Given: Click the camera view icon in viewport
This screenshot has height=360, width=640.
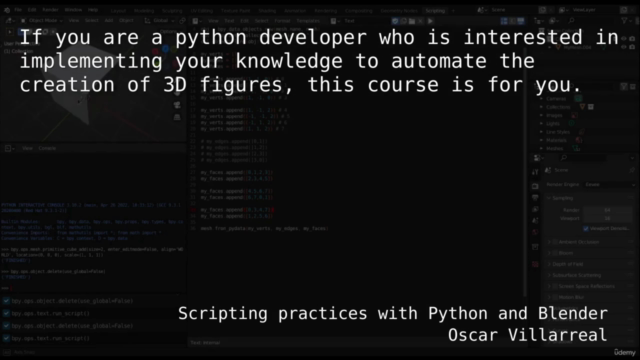Looking at the screenshot, I should click(x=177, y=105).
